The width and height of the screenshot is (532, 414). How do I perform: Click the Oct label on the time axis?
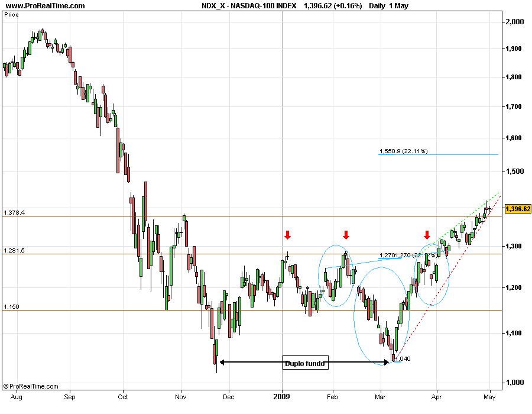(x=123, y=397)
